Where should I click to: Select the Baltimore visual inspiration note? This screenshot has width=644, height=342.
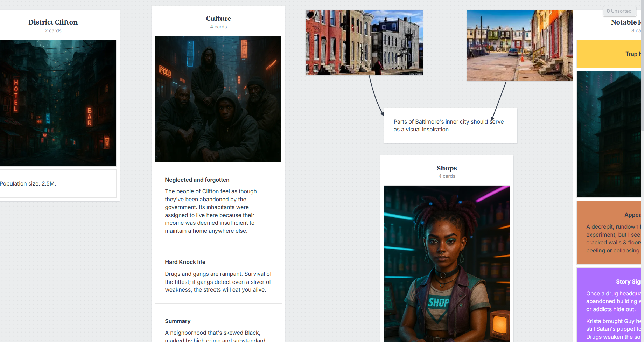point(451,126)
